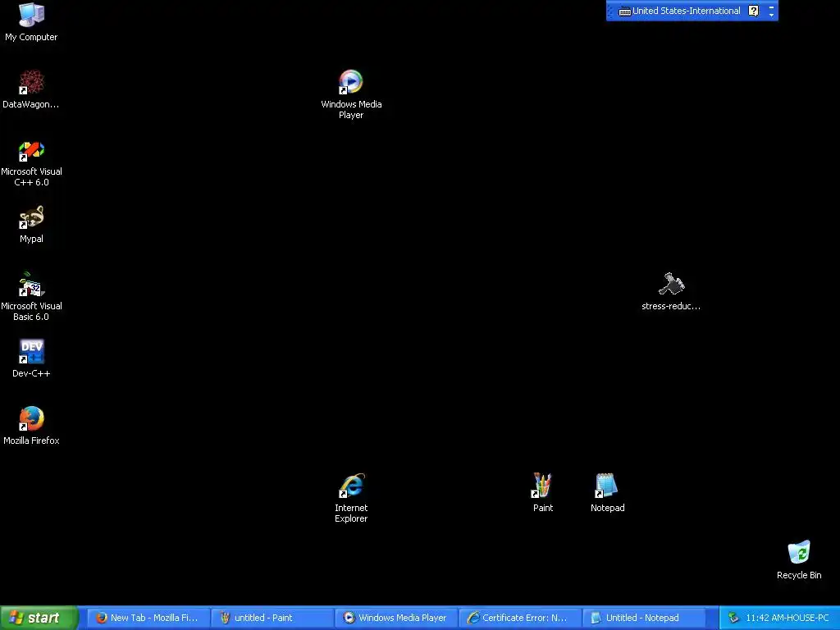Switch to Untitled - Notepad taskbar button
This screenshot has width=840, height=630.
coord(643,618)
